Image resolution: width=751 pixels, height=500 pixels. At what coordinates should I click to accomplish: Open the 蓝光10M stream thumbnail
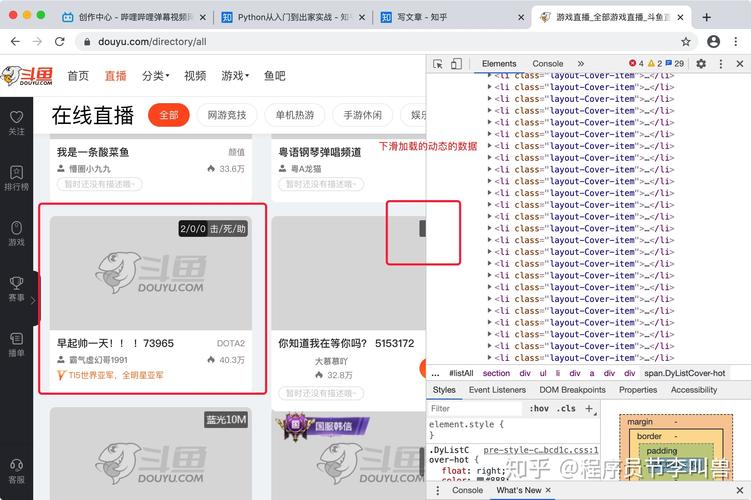pos(151,454)
